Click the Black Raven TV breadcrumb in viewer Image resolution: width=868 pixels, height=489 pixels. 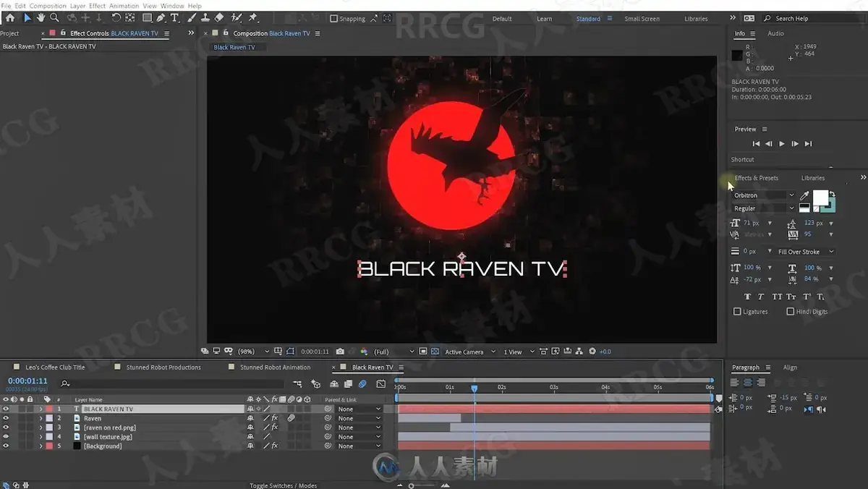(x=234, y=47)
